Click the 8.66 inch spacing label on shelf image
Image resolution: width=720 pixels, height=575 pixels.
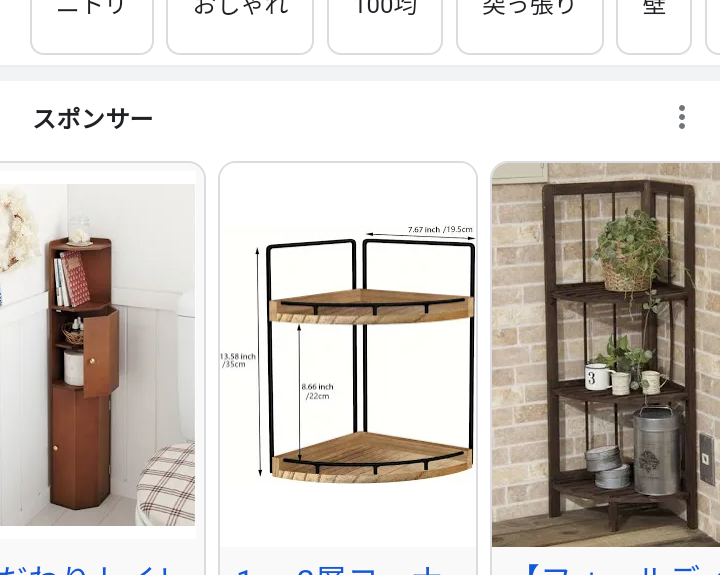pos(317,391)
